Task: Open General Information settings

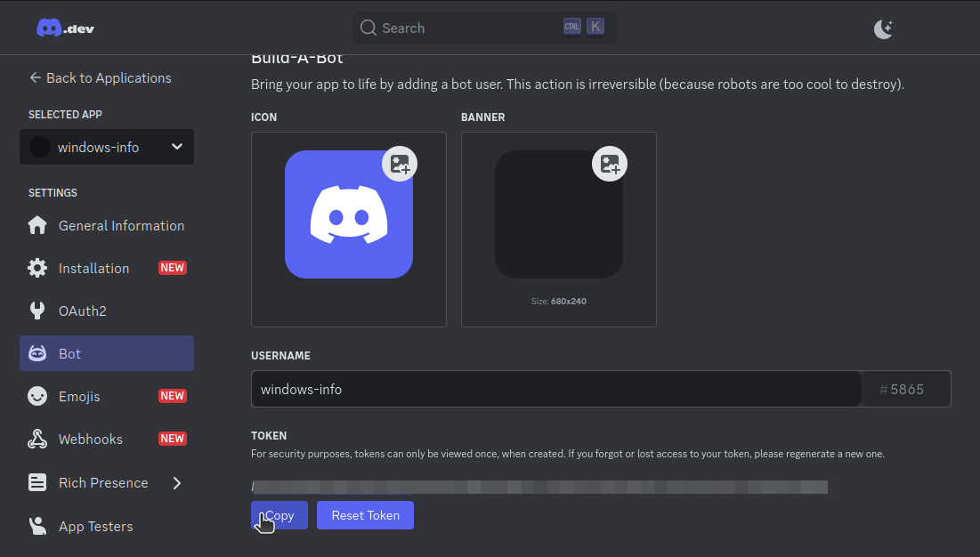Action: [x=107, y=225]
